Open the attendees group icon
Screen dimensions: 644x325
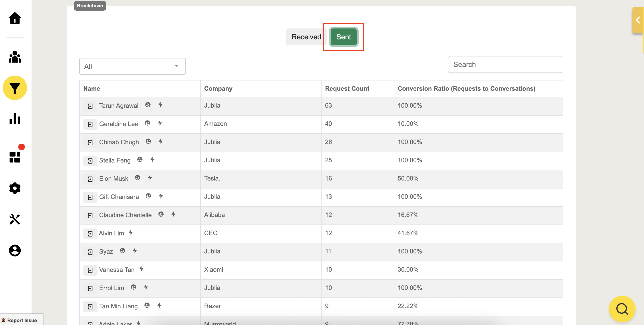[x=15, y=57]
